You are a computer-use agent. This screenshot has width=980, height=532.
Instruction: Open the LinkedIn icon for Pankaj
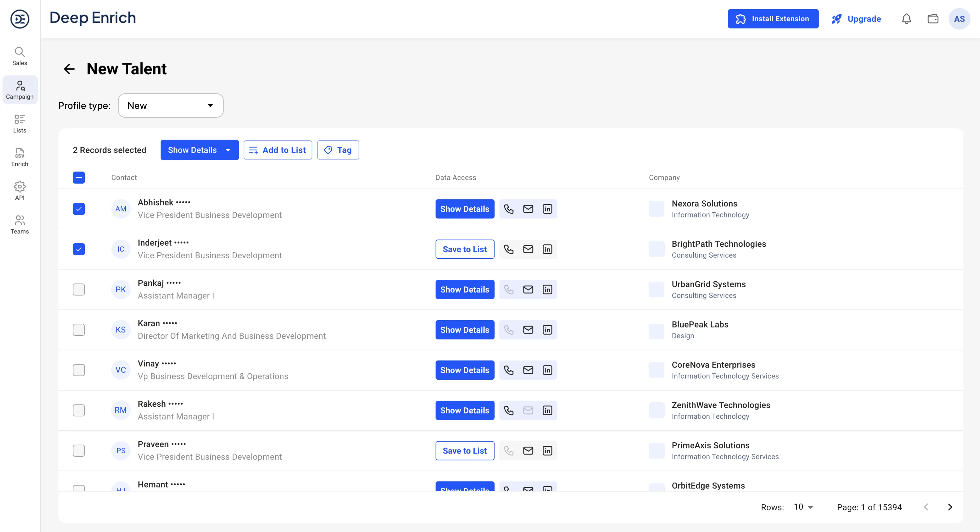point(547,289)
